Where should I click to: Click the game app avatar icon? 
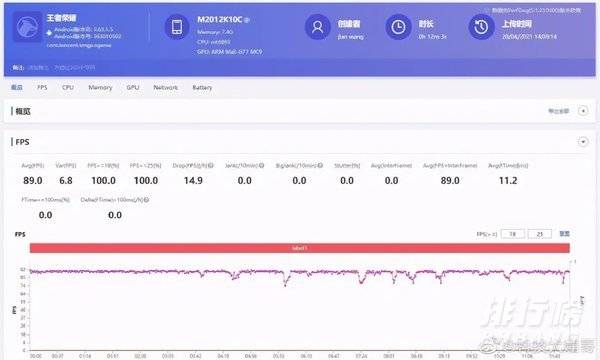[27, 27]
